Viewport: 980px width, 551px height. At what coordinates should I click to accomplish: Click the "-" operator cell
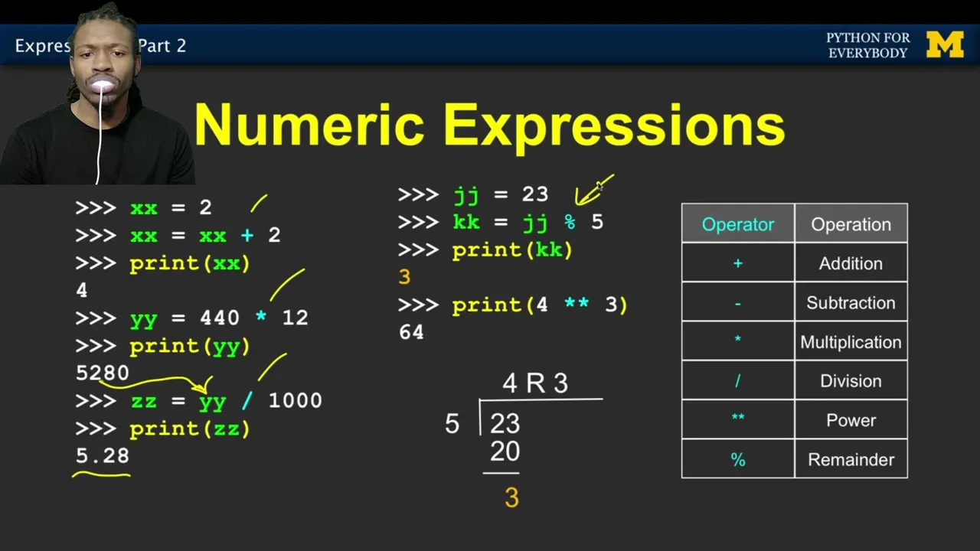pyautogui.click(x=738, y=303)
